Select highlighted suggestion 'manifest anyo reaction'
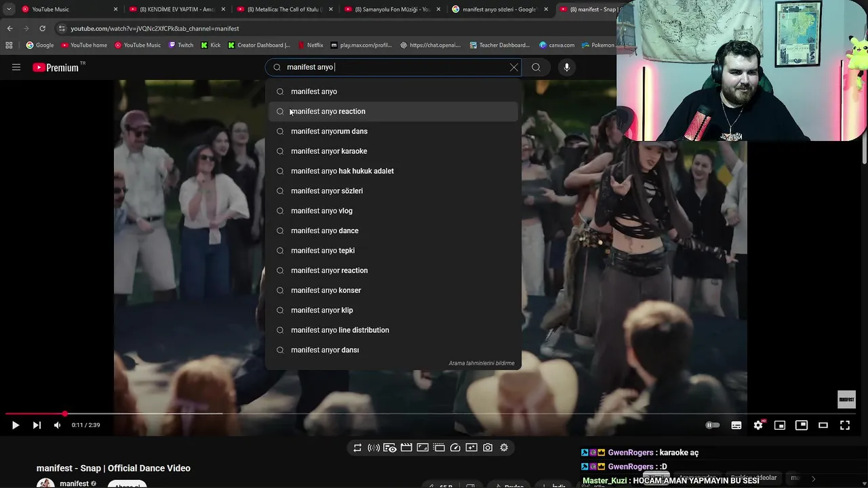This screenshot has height=488, width=868. pos(393,111)
